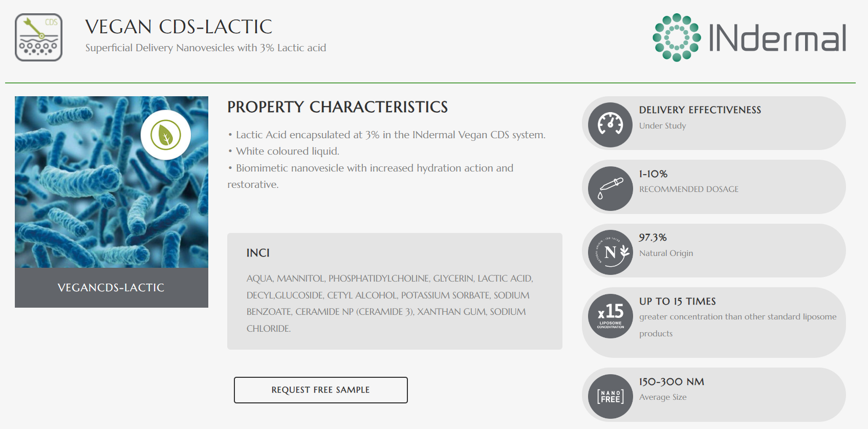The width and height of the screenshot is (868, 429).
Task: Click the INdermal brand name text
Action: (x=777, y=38)
